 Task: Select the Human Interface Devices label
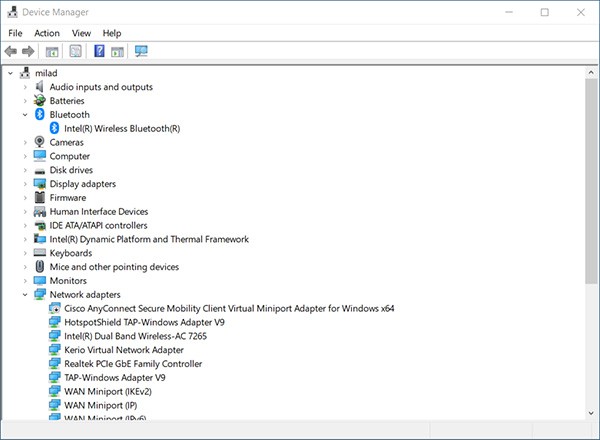99,211
